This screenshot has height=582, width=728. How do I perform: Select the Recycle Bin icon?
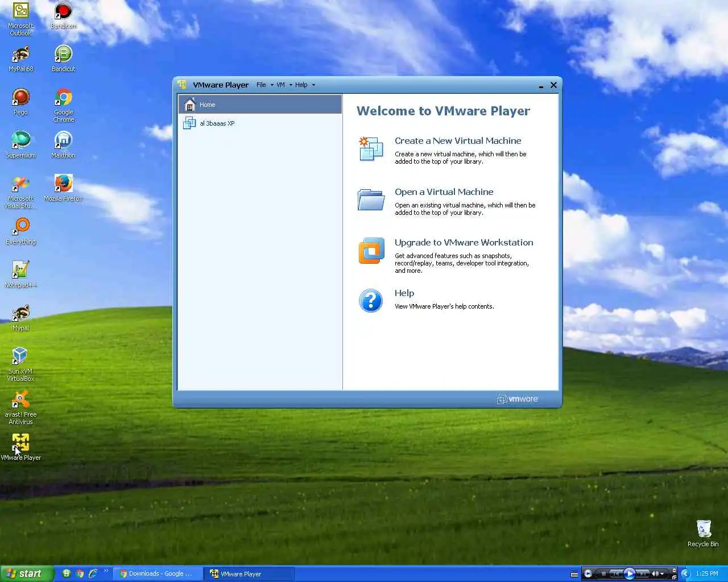point(704,534)
